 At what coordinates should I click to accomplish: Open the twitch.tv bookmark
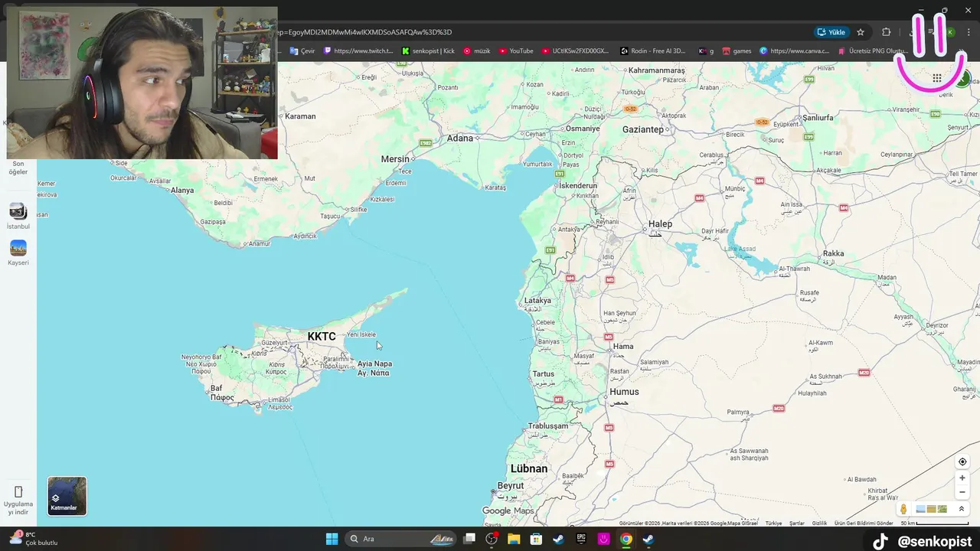point(358,51)
